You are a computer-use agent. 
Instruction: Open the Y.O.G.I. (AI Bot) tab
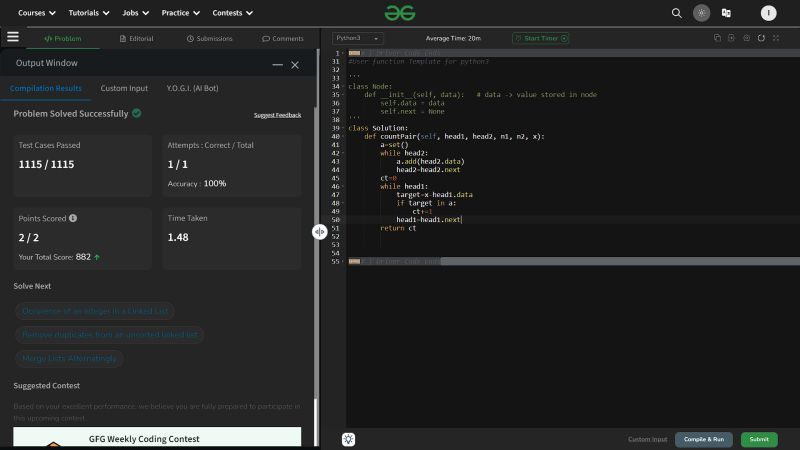click(192, 88)
